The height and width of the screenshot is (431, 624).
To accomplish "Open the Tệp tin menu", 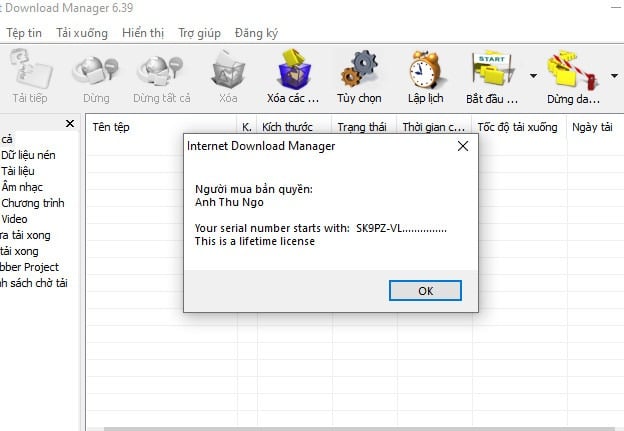I will coord(24,33).
